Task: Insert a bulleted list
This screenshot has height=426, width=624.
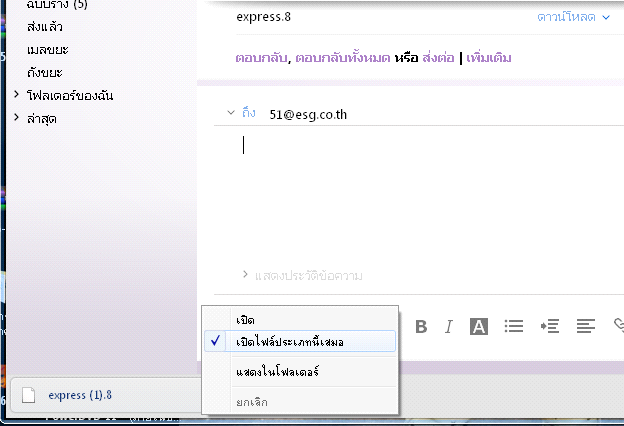Action: (514, 326)
